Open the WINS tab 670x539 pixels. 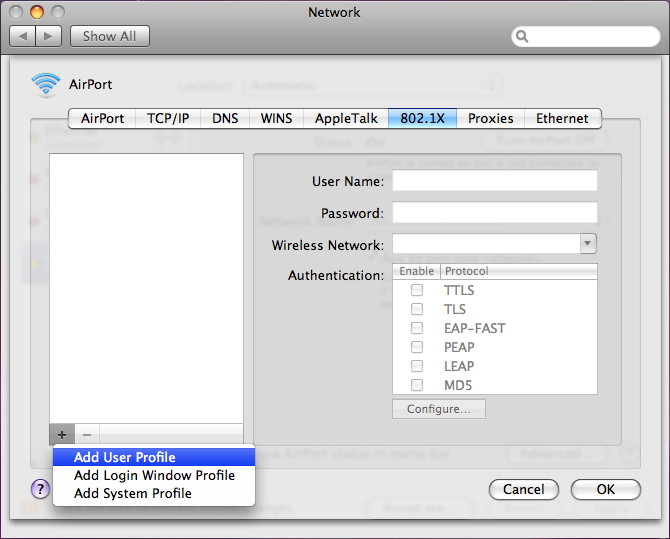point(276,118)
